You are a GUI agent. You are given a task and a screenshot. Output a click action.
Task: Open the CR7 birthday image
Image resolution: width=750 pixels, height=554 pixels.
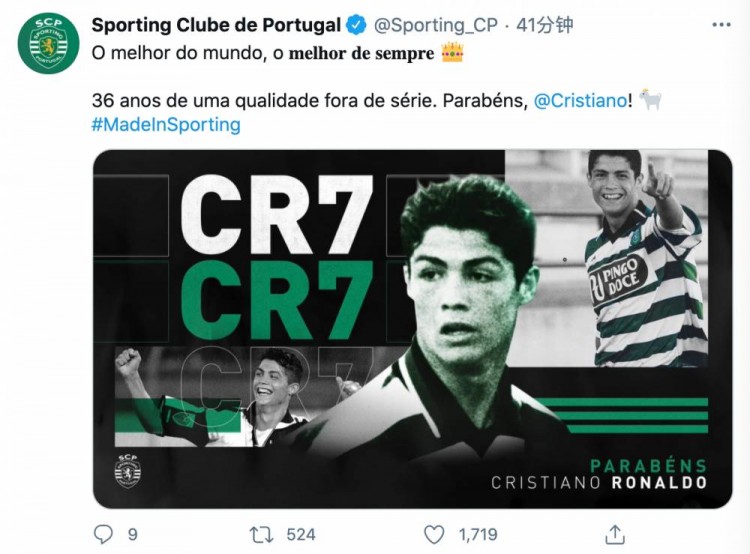pos(412,329)
